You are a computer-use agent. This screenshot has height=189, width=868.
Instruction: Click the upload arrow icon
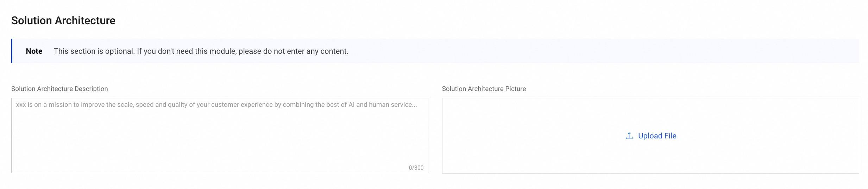tap(629, 136)
